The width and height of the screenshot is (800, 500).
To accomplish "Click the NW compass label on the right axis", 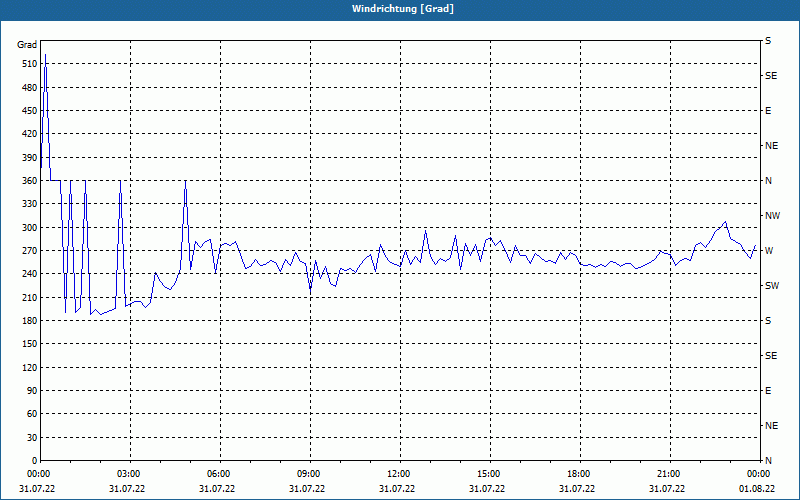I will (x=772, y=216).
